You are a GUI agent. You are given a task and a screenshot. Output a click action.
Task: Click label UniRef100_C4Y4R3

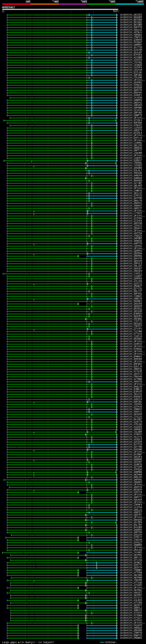click(131, 553)
